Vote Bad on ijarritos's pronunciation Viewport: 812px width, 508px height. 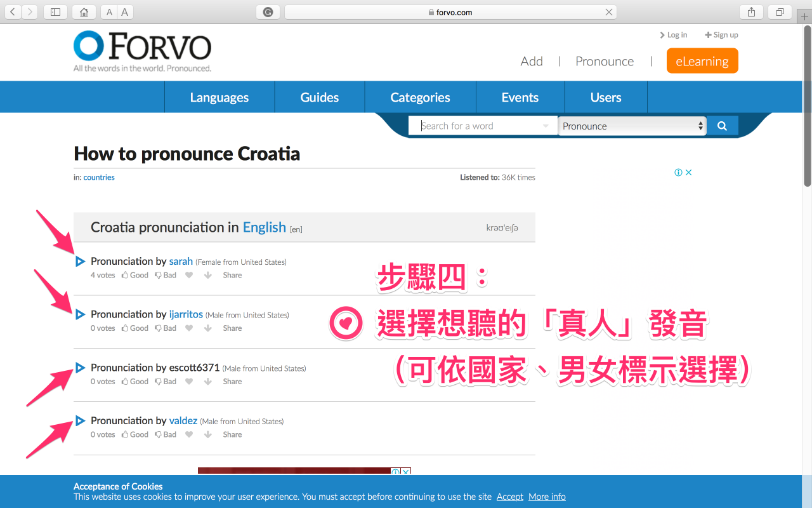coord(166,328)
